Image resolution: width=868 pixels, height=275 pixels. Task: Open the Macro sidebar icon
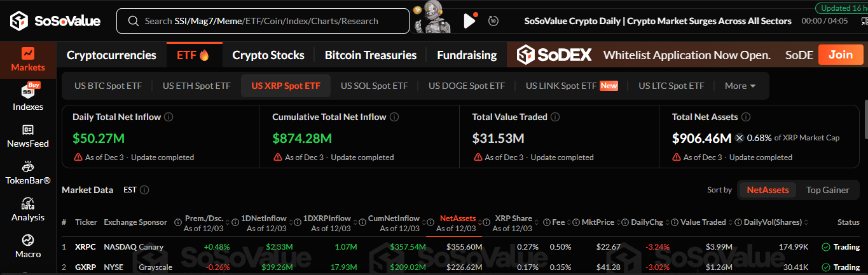coord(28,246)
